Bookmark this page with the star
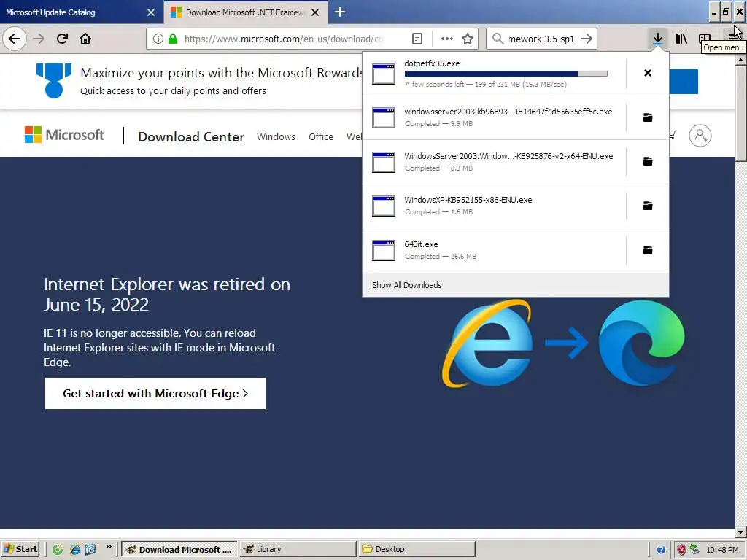The width and height of the screenshot is (747, 560). coord(468,39)
